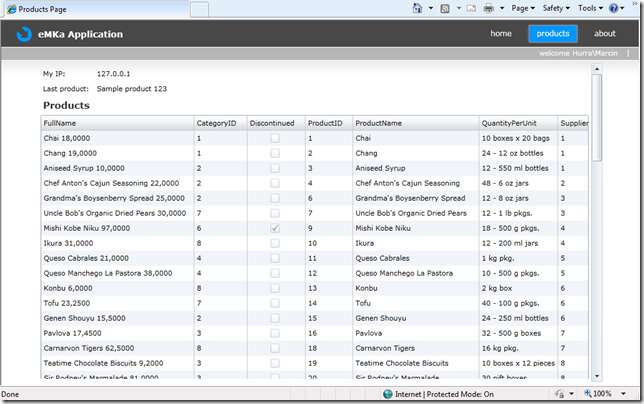Open the Page menu

point(523,8)
